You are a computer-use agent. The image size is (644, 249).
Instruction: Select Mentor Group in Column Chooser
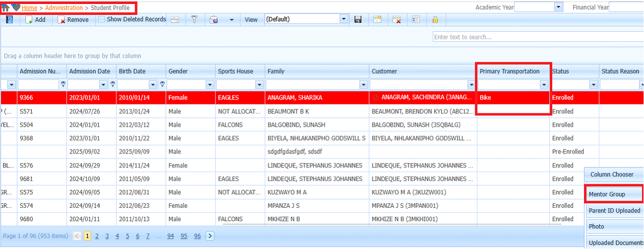607,194
